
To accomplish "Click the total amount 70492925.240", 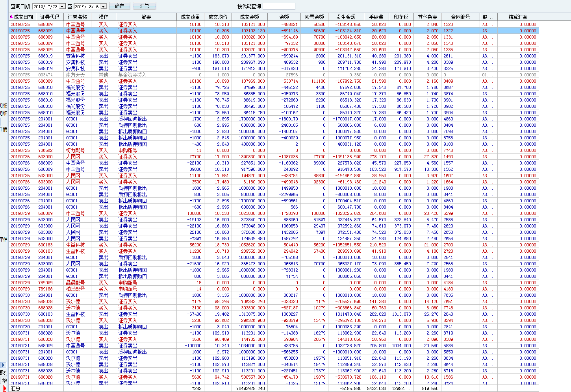I will (x=250, y=388).
